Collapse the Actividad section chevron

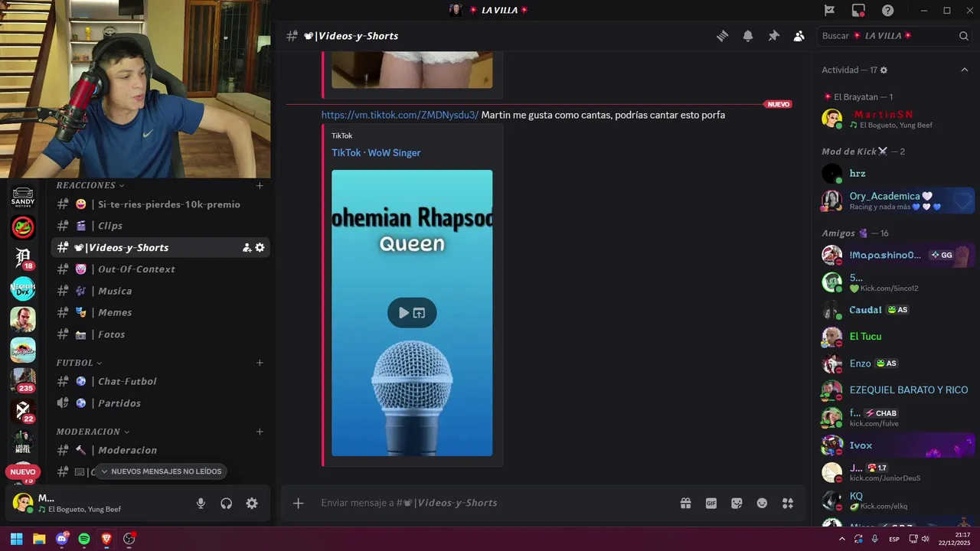point(965,70)
